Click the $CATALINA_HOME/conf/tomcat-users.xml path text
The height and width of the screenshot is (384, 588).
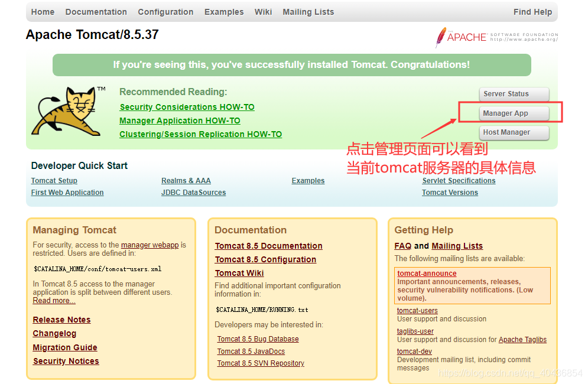(x=98, y=269)
